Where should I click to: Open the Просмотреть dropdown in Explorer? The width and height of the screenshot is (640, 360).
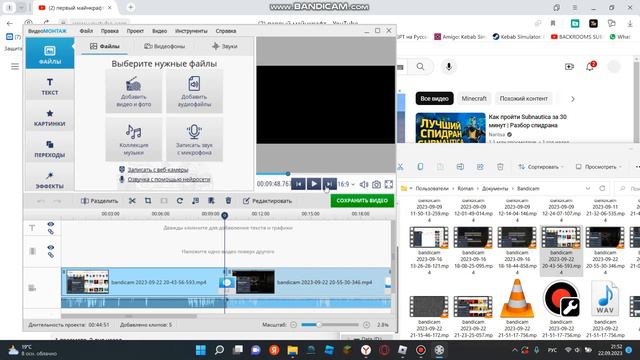tap(598, 167)
